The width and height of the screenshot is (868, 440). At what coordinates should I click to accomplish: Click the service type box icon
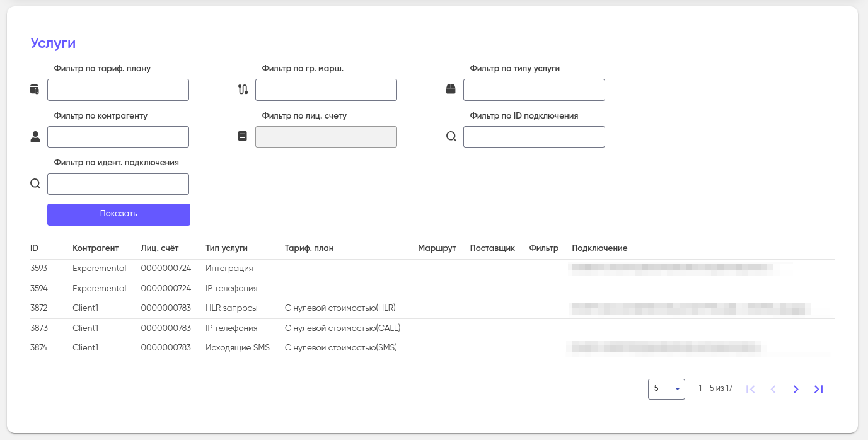(451, 90)
